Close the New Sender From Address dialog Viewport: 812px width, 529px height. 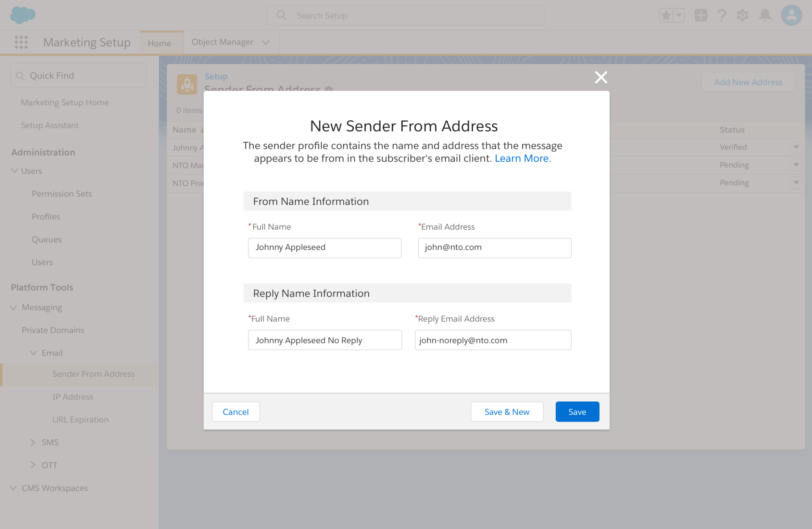click(x=601, y=77)
